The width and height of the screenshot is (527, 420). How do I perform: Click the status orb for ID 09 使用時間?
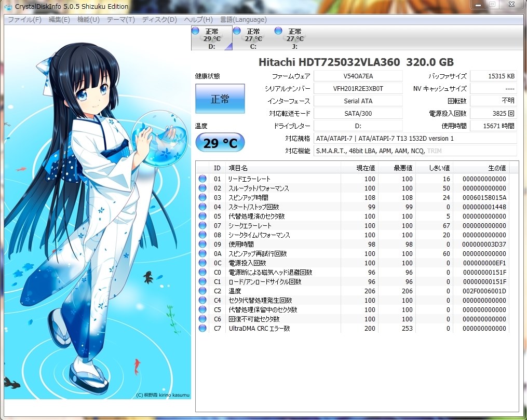(202, 245)
